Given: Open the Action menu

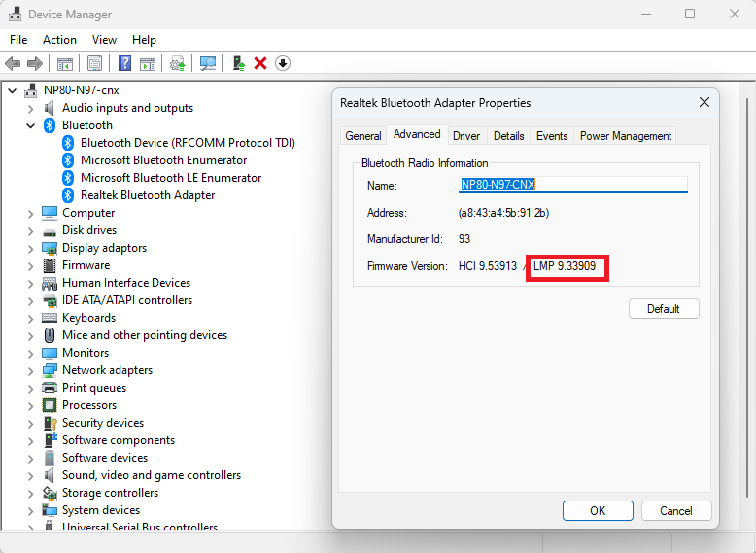Looking at the screenshot, I should coord(59,40).
